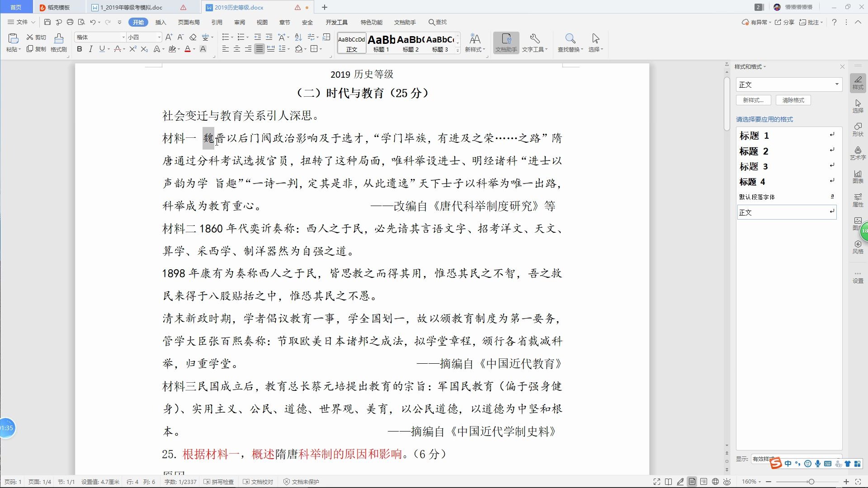
Task: Open 形状 icon in right sidebar
Action: click(858, 129)
